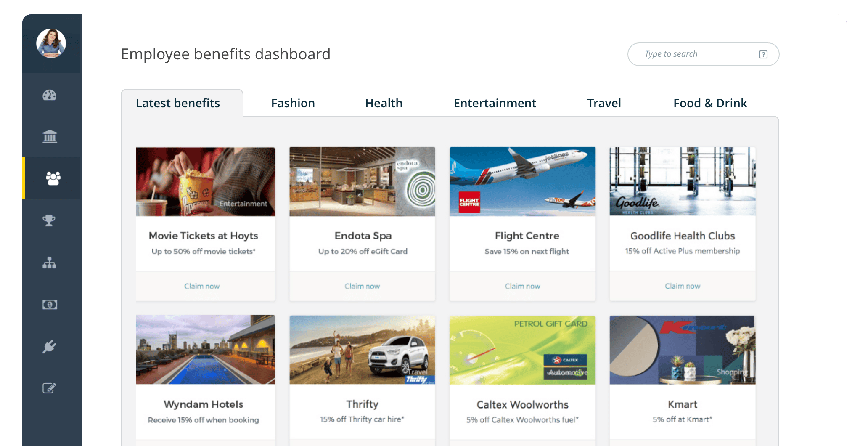Open the org chart icon in sidebar
868x446 pixels.
[x=50, y=263]
